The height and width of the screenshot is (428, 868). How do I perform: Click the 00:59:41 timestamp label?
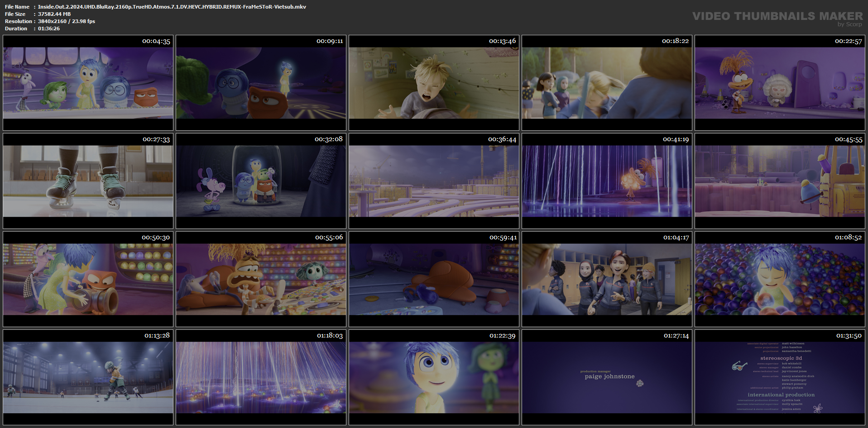(503, 238)
